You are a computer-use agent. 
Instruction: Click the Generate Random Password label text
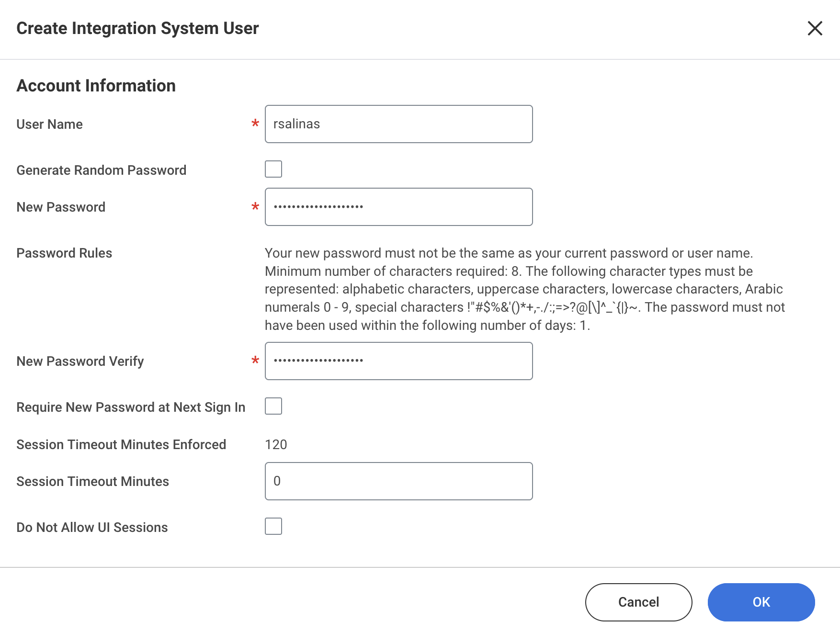[101, 170]
